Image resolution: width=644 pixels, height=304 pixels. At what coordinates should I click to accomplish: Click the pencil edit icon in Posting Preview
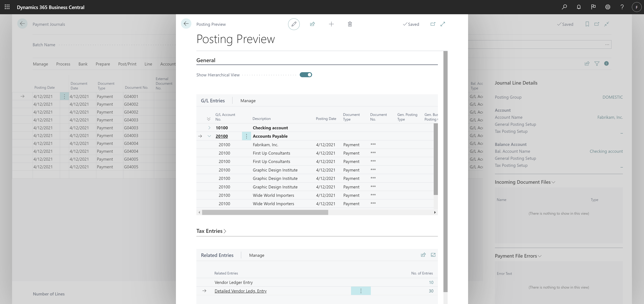click(294, 24)
